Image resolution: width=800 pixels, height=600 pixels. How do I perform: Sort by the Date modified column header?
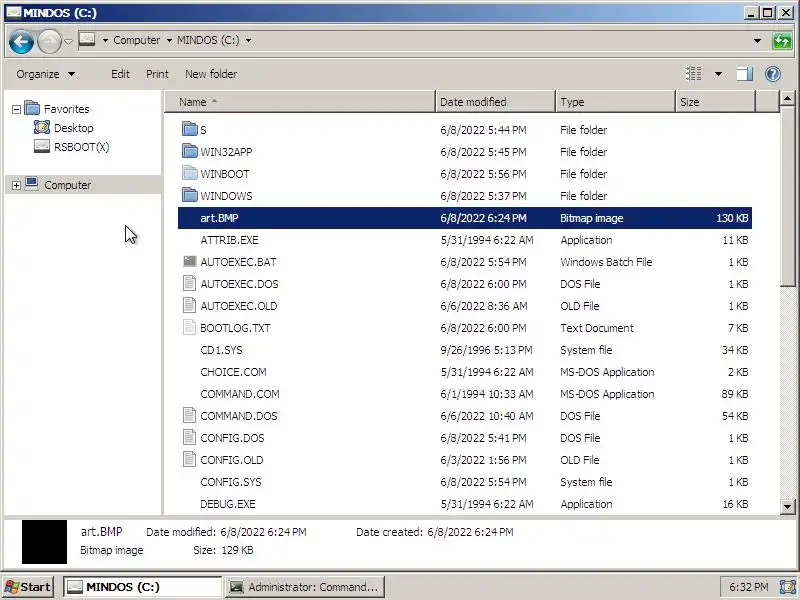495,102
